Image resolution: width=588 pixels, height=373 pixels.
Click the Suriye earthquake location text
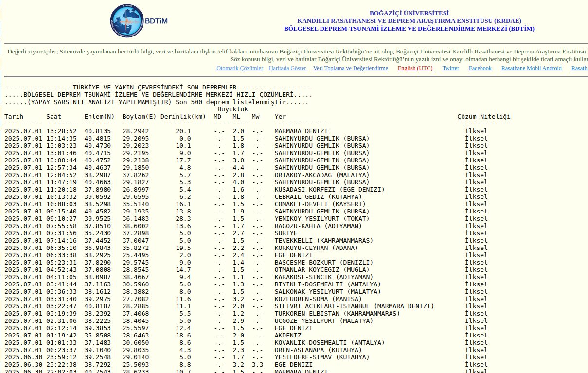click(x=285, y=233)
